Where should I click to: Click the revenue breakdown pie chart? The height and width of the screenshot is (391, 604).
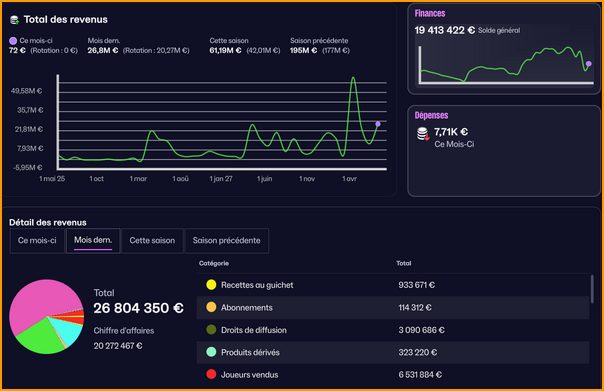tap(47, 317)
